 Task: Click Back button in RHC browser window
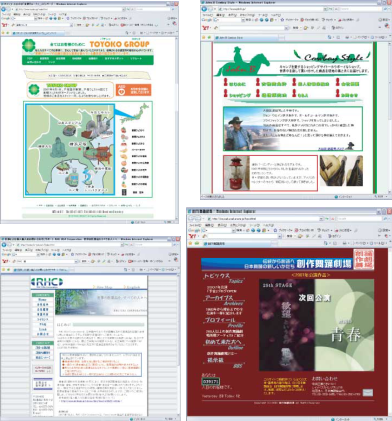point(4,244)
